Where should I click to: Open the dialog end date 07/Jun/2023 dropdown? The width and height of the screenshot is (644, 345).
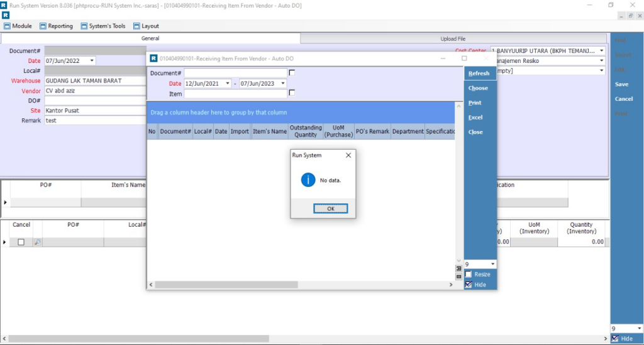coord(282,84)
